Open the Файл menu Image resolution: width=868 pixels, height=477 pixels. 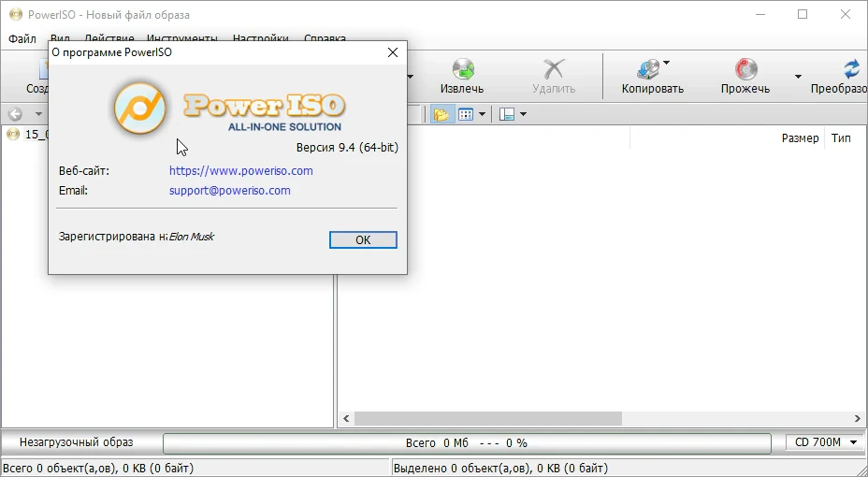point(22,38)
